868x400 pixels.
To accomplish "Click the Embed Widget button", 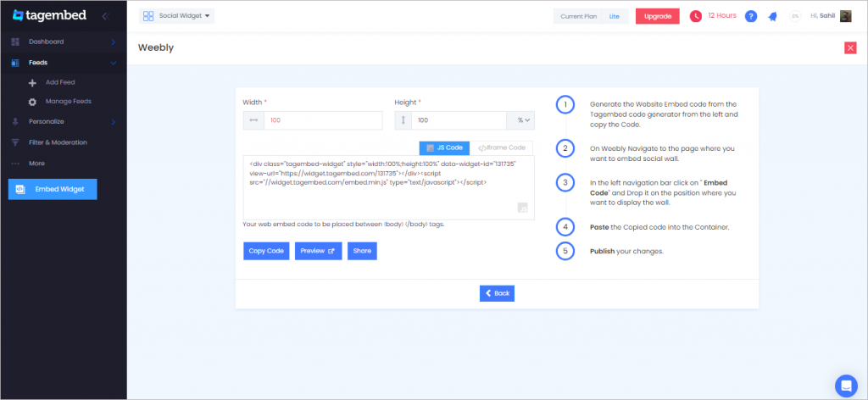I will click(53, 189).
